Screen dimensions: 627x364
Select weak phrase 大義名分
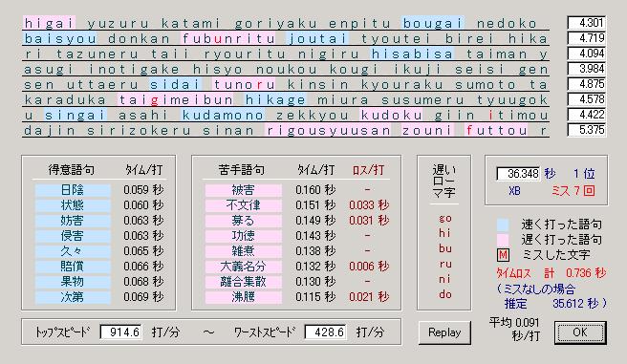[x=243, y=267]
